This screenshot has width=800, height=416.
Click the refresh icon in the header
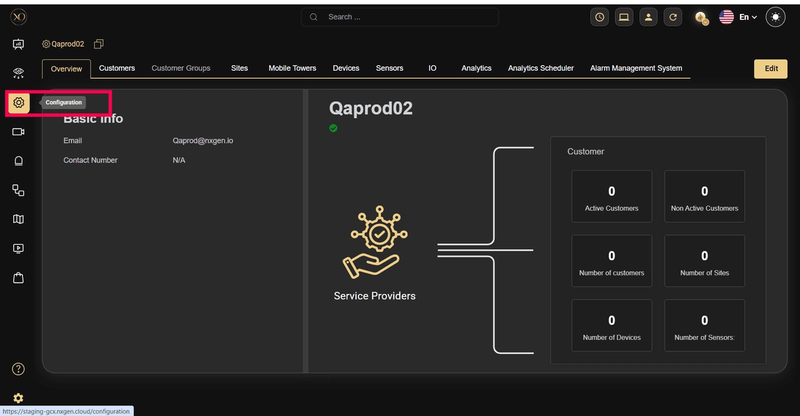point(673,17)
